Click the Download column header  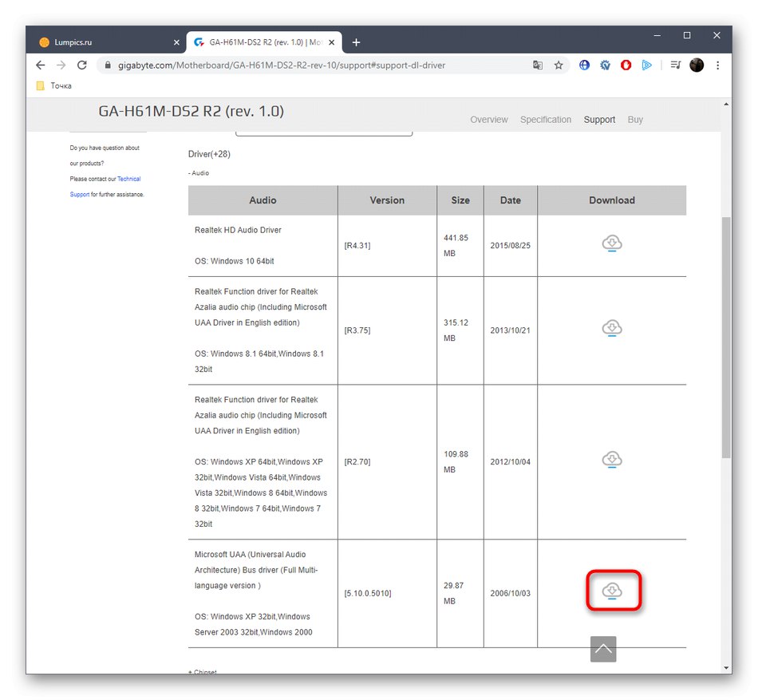pyautogui.click(x=611, y=200)
